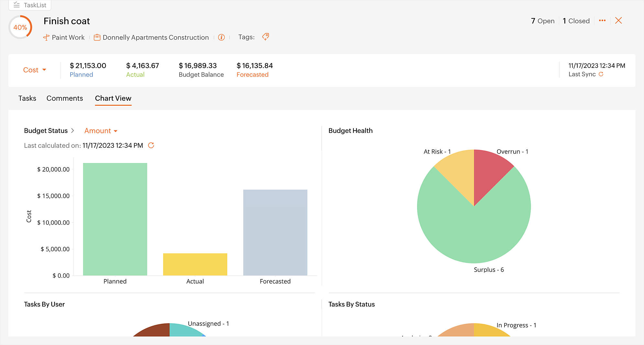
Task: Open the three-dot more options menu
Action: 602,21
